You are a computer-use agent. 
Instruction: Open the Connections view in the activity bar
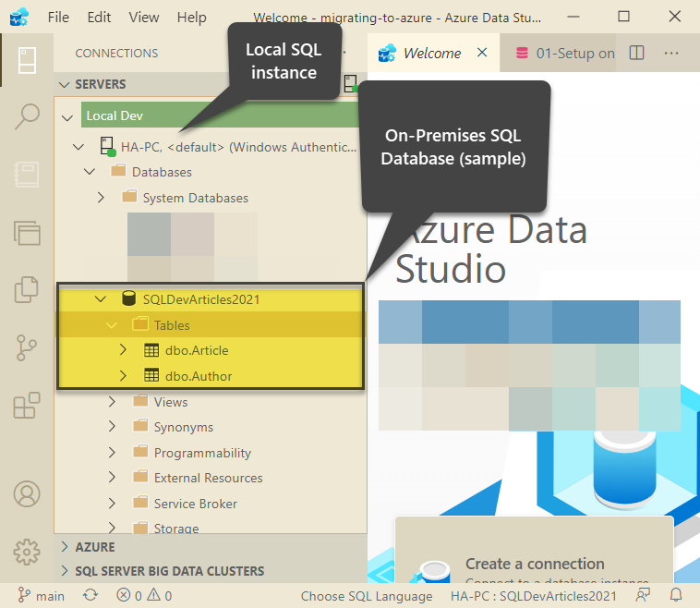[27, 60]
